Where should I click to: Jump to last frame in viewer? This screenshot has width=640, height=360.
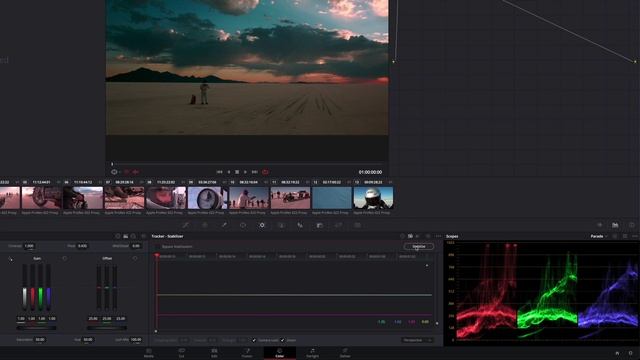point(254,172)
